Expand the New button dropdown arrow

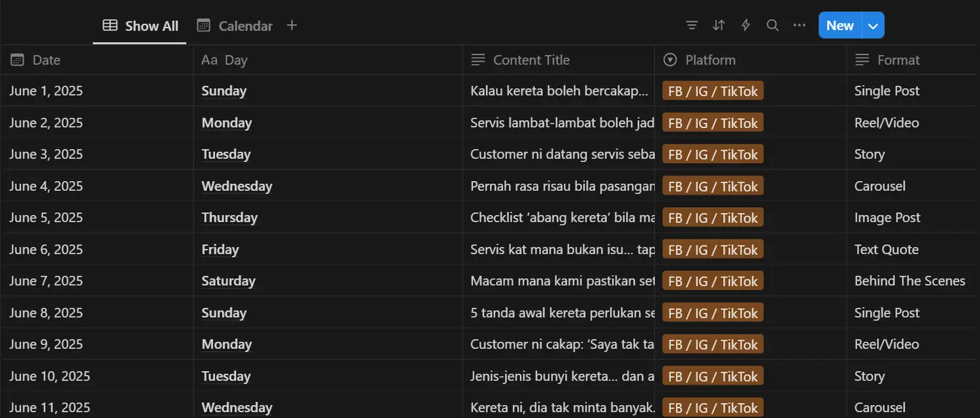874,25
